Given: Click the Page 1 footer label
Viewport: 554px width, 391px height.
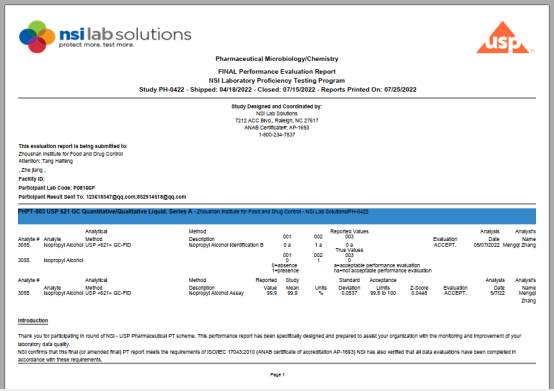Looking at the screenshot, I should click(x=277, y=374).
